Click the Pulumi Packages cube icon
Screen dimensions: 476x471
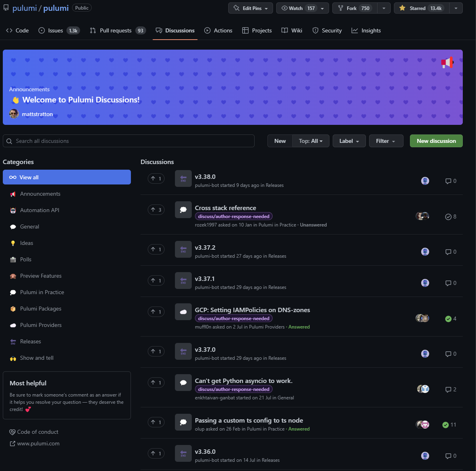13,309
